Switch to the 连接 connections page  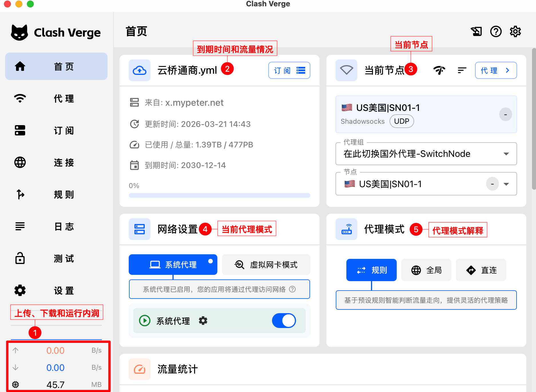(x=56, y=162)
